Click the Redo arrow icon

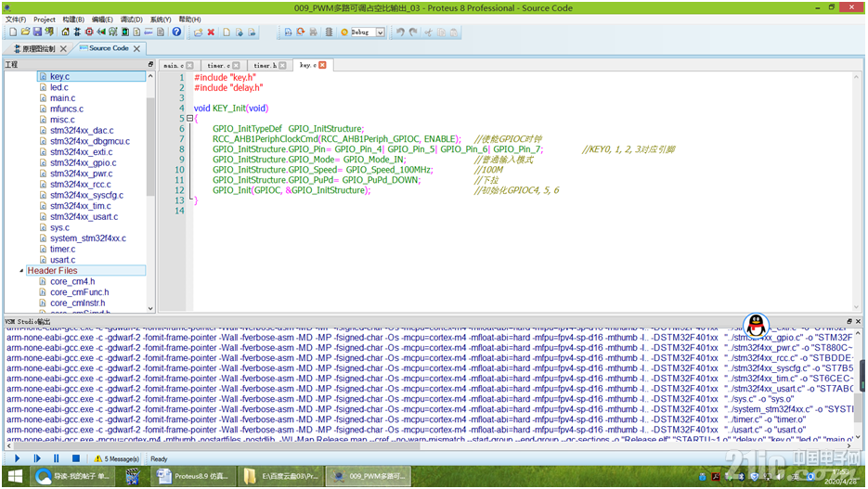(x=413, y=32)
